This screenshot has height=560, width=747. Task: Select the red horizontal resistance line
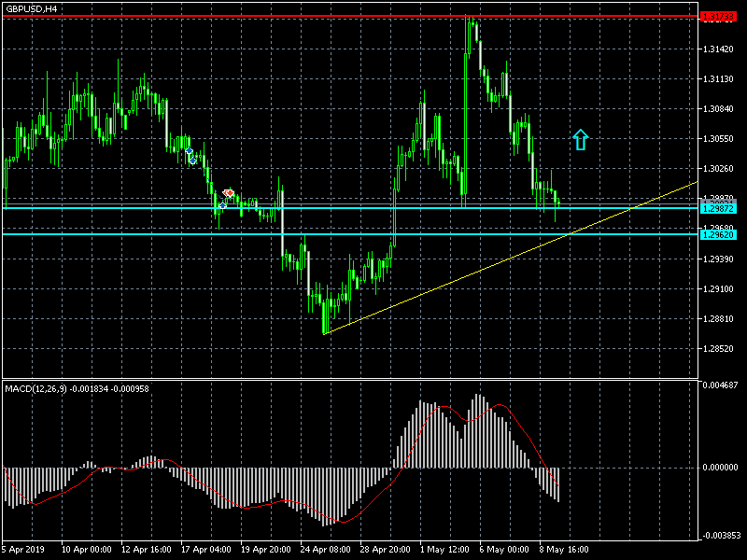(x=280, y=17)
